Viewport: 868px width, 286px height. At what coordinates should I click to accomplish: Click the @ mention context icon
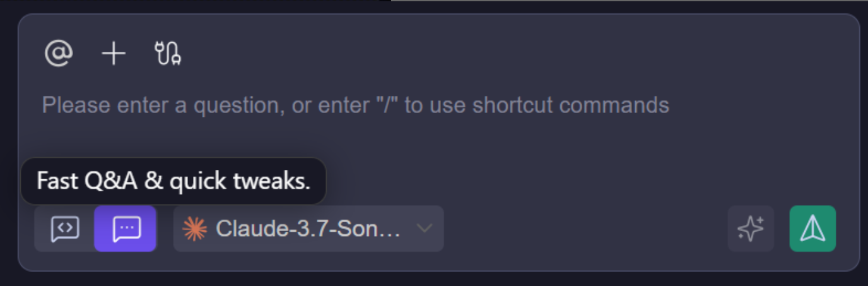pos(59,54)
